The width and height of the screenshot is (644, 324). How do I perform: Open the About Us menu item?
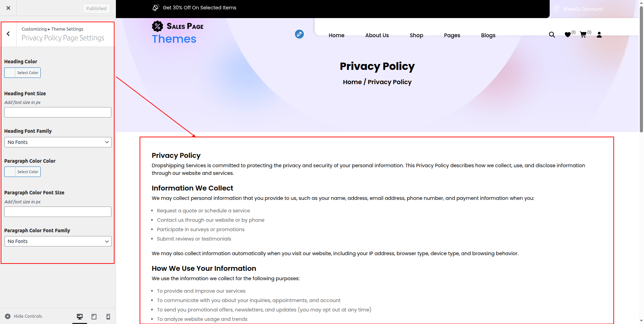[377, 35]
